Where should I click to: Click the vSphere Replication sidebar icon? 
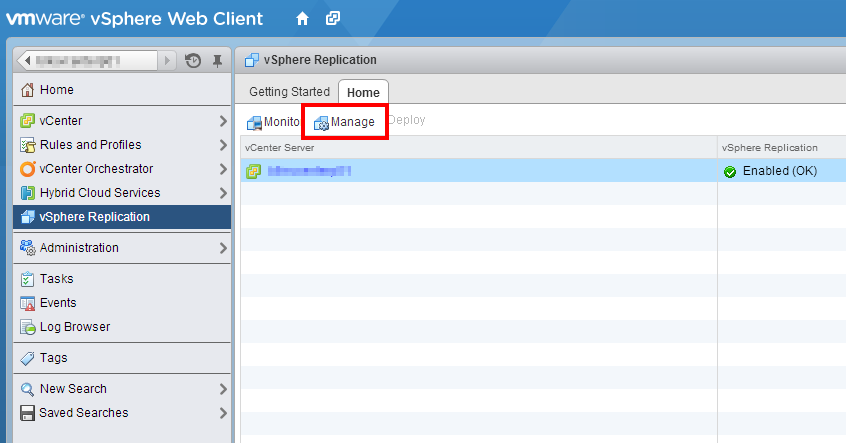28,217
